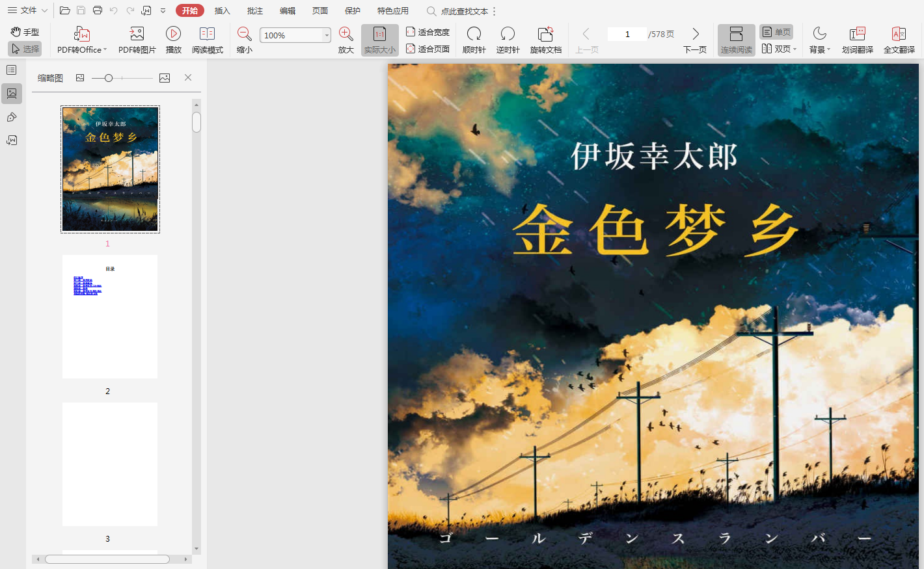Image resolution: width=924 pixels, height=569 pixels.
Task: Click the PDF转图片 icon
Action: (x=137, y=34)
